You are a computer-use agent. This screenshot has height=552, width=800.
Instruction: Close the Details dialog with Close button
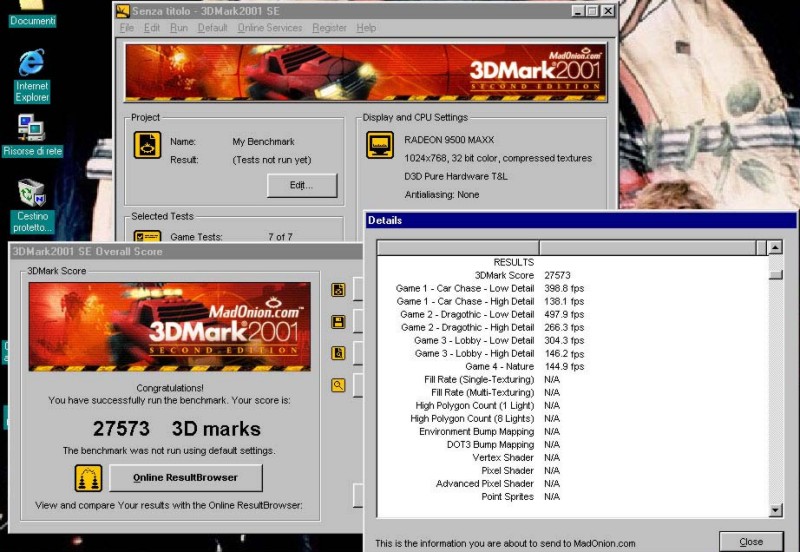click(x=751, y=541)
